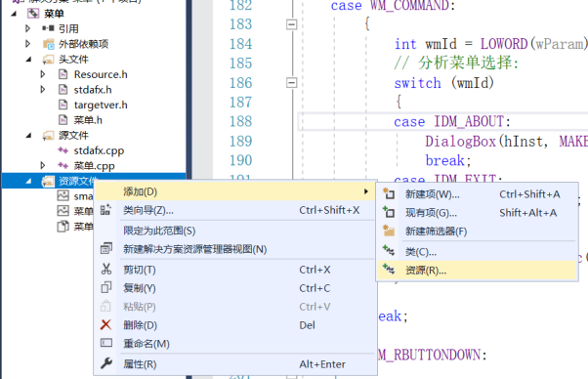Click switch keyword on line 186

(x=417, y=83)
